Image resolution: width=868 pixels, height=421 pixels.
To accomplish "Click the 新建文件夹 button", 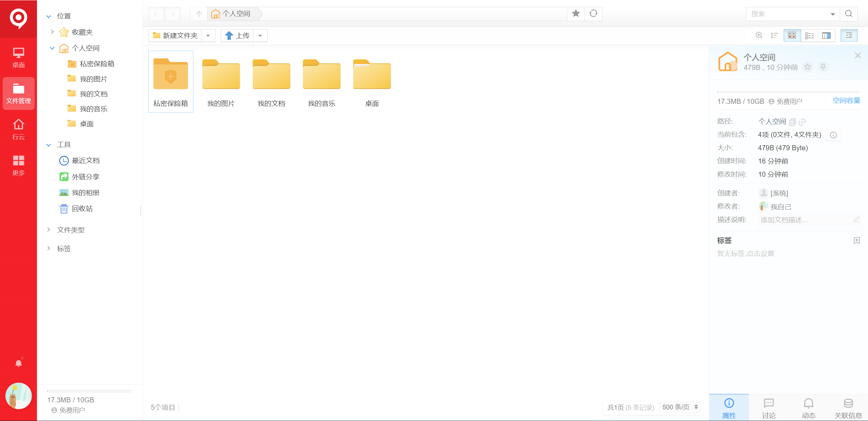I will (175, 36).
